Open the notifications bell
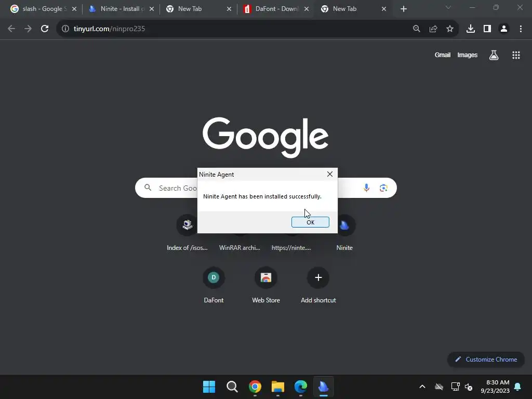 pyautogui.click(x=518, y=387)
